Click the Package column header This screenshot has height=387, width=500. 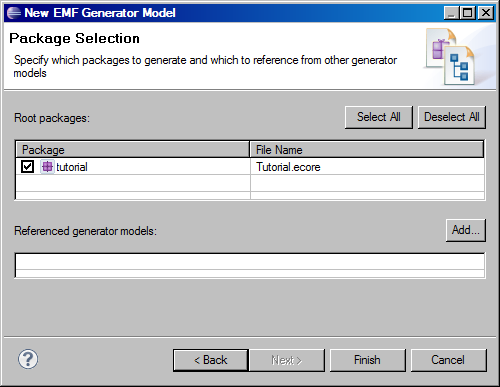pos(133,150)
